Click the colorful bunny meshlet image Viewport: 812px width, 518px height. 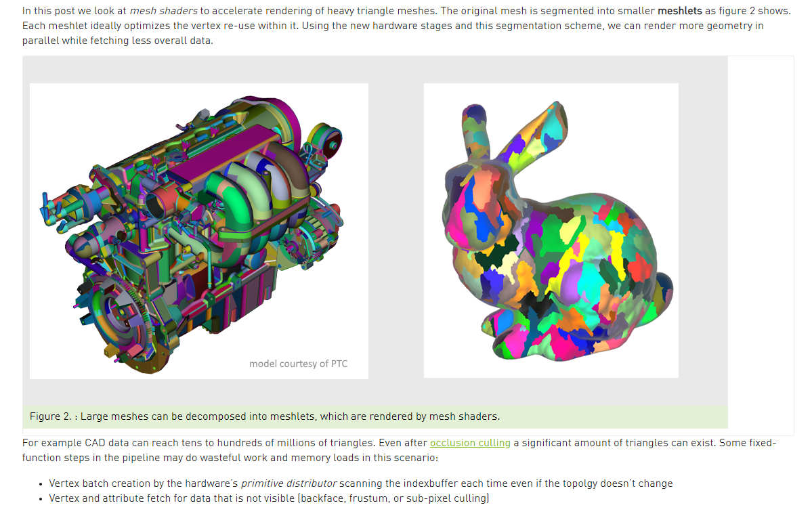(x=551, y=230)
